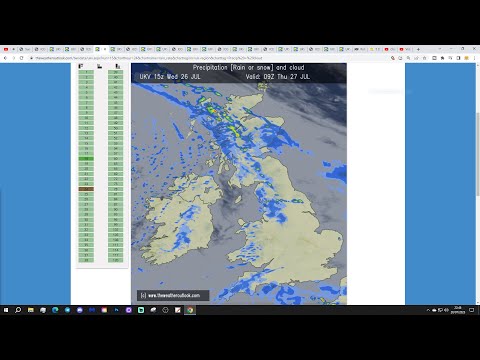
Task: Select forecast hour 50 in right column
Action: click(x=115, y=128)
